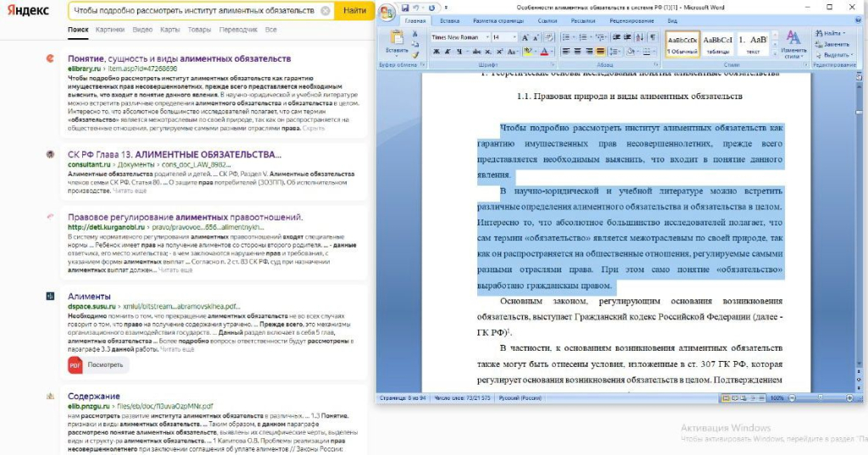Cut selection with the scissors icon

click(x=415, y=35)
